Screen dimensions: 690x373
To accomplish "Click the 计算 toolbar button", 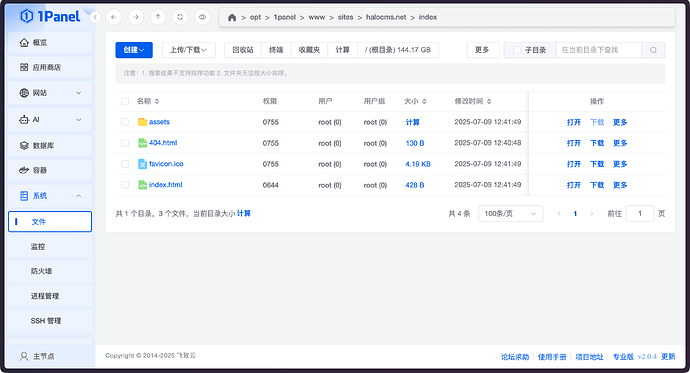I will pos(342,50).
